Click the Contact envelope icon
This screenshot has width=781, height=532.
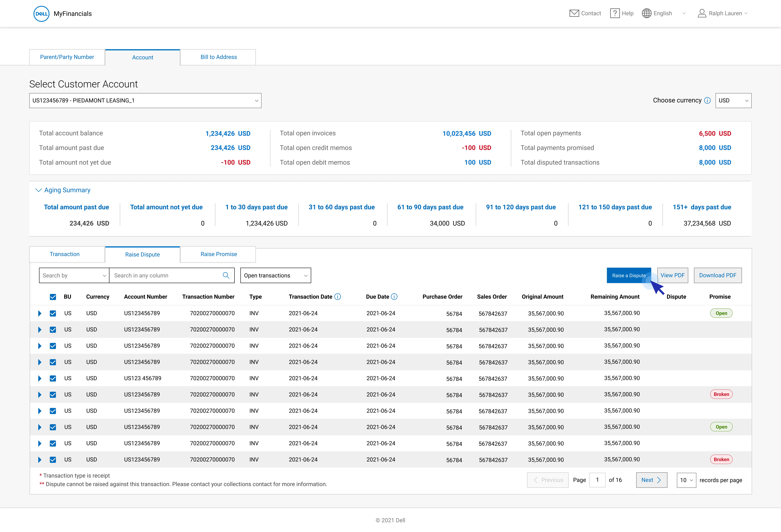[574, 13]
